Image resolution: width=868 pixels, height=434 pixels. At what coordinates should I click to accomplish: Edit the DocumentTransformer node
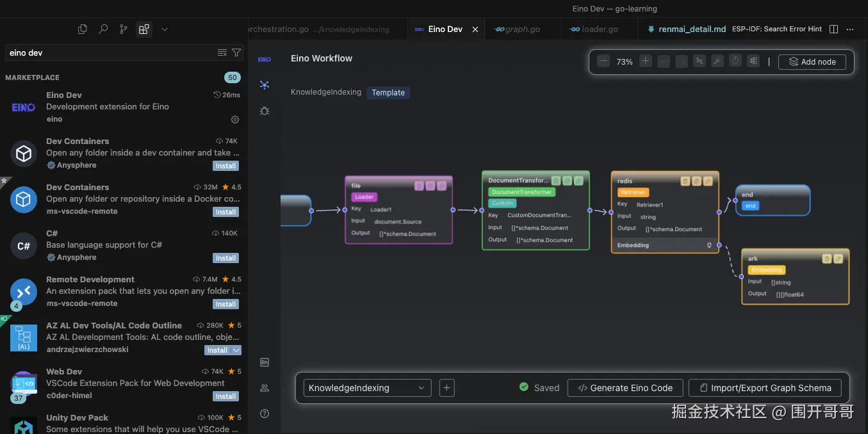tap(578, 181)
